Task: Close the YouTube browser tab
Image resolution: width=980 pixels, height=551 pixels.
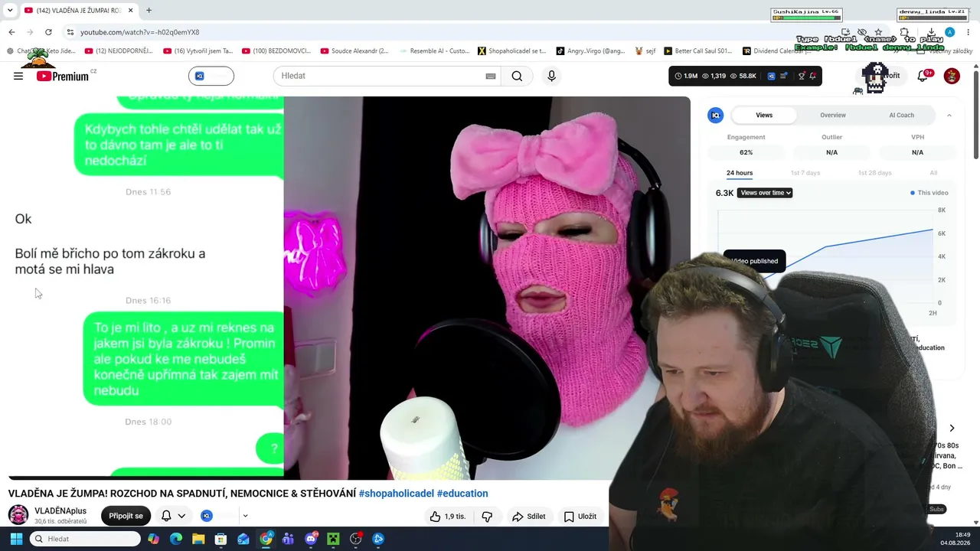Action: point(131,11)
